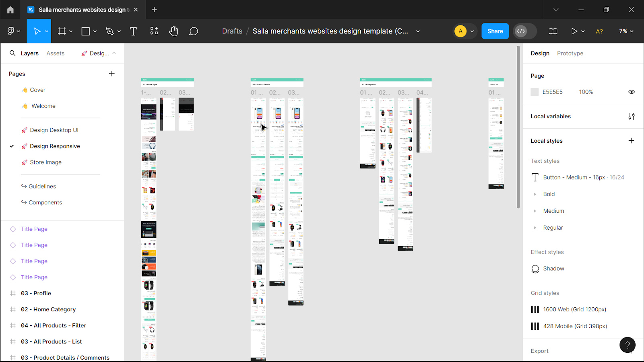Open the Local variables panel icon
This screenshot has height=362, width=644.
pyautogui.click(x=632, y=116)
